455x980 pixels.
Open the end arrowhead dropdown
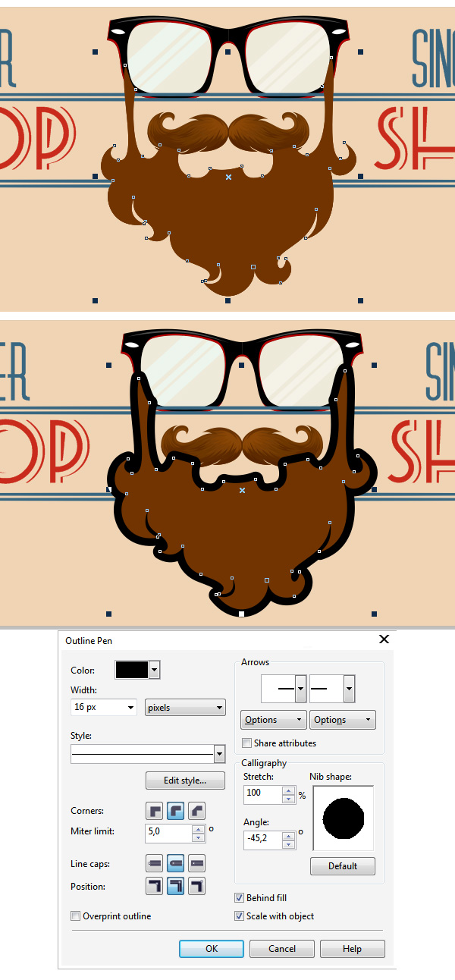pyautogui.click(x=349, y=689)
